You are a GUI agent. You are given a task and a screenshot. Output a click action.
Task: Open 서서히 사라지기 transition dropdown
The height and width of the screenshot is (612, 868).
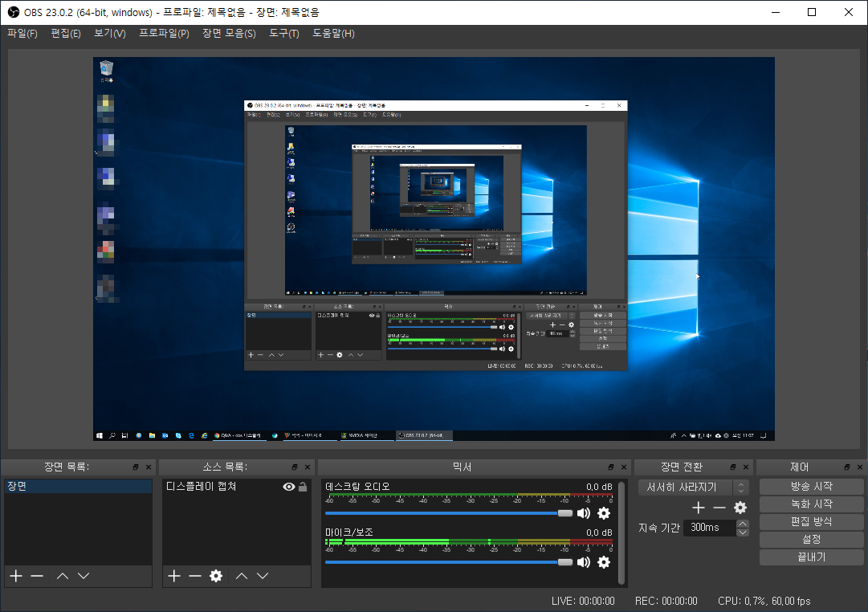tap(694, 488)
